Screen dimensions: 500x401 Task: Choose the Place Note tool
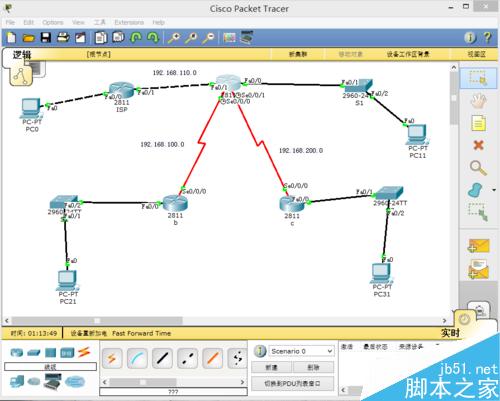click(478, 123)
